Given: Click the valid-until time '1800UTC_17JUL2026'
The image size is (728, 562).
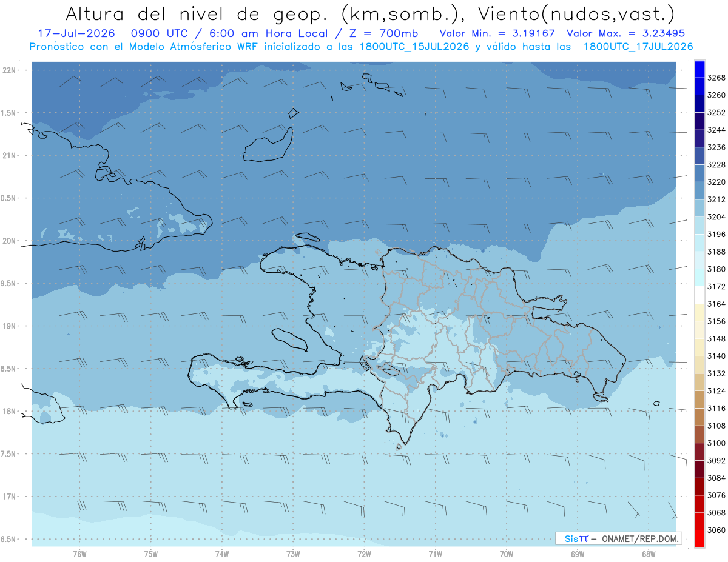Looking at the screenshot, I should 638,46.
